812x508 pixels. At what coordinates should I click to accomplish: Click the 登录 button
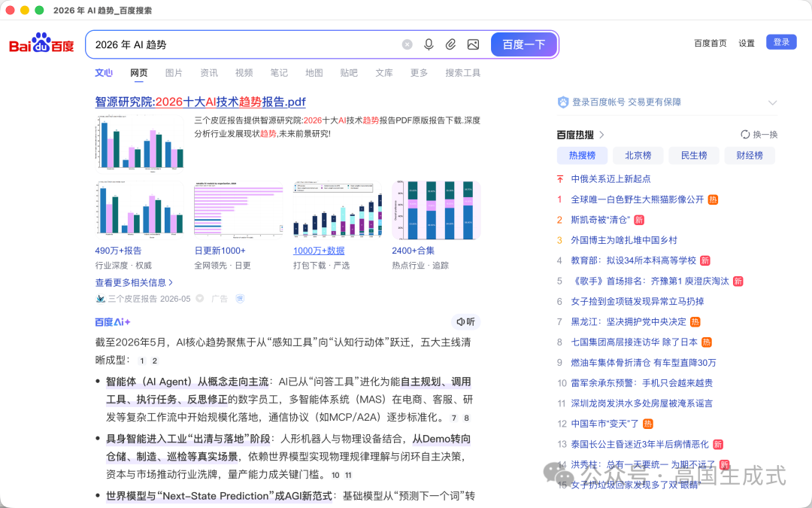[781, 42]
